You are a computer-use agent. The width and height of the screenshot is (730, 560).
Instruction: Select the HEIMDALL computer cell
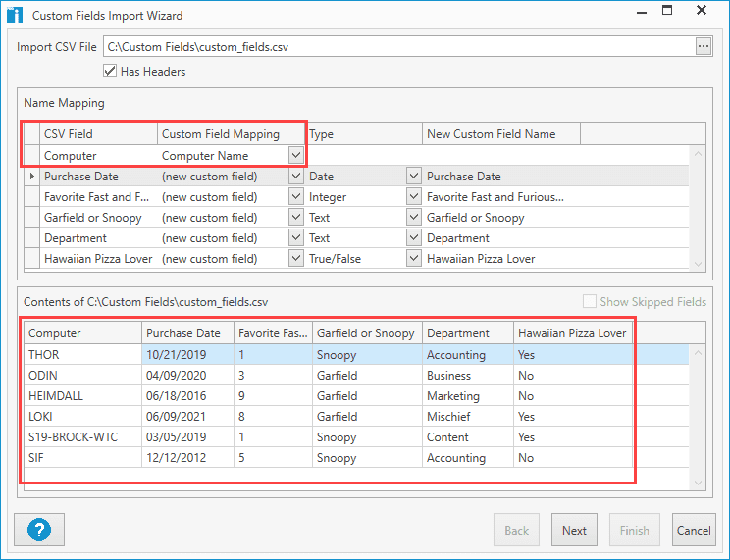82,395
